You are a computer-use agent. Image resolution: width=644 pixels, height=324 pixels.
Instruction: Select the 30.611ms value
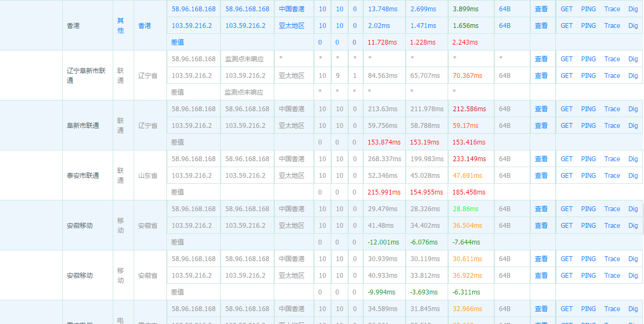[468, 259]
